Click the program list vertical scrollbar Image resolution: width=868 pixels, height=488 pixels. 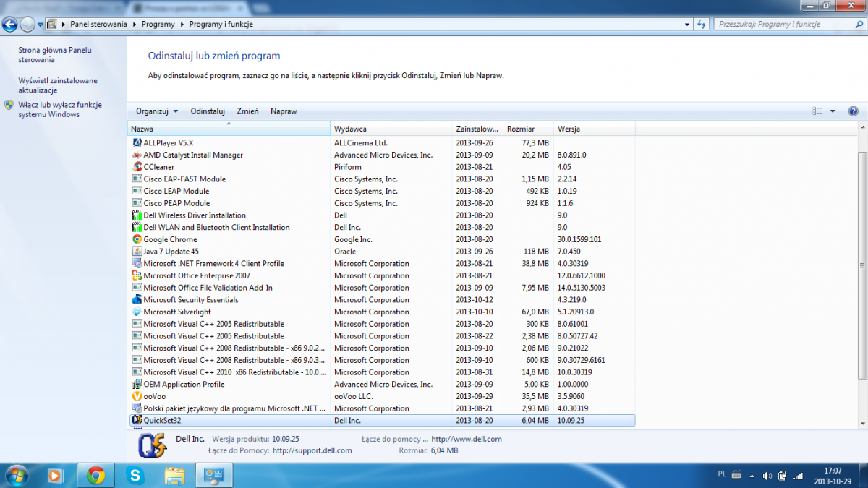pyautogui.click(x=862, y=265)
